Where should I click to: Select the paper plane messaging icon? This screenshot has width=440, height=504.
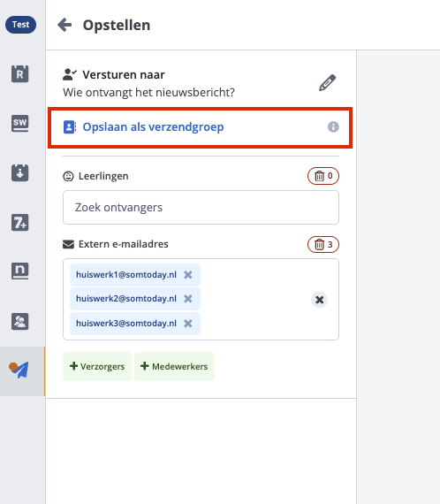click(x=19, y=370)
